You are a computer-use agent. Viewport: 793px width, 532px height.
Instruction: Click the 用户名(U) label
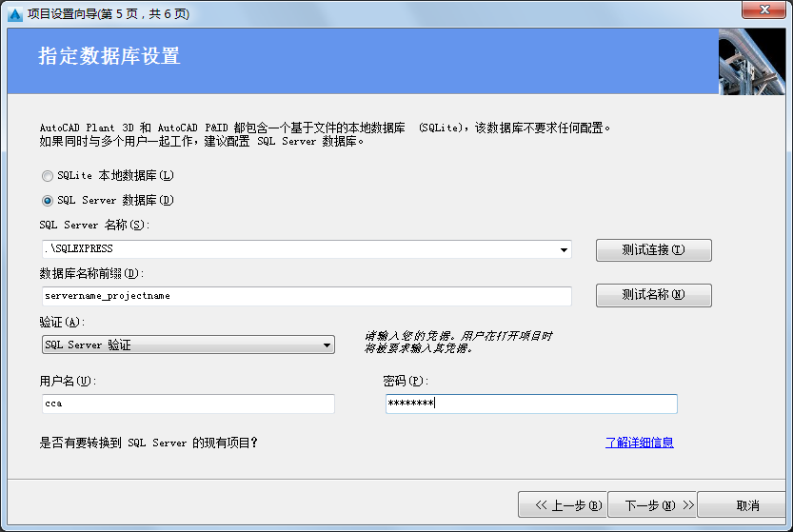(x=68, y=381)
